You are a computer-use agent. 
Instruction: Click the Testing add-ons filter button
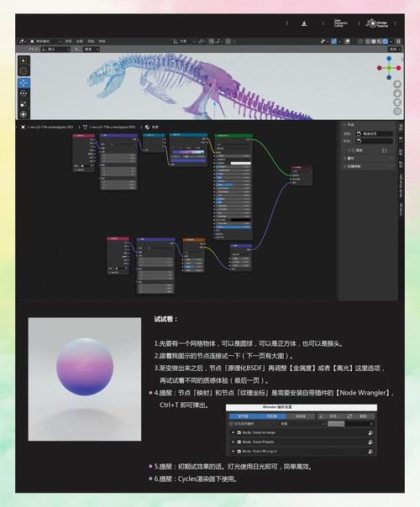click(x=301, y=416)
